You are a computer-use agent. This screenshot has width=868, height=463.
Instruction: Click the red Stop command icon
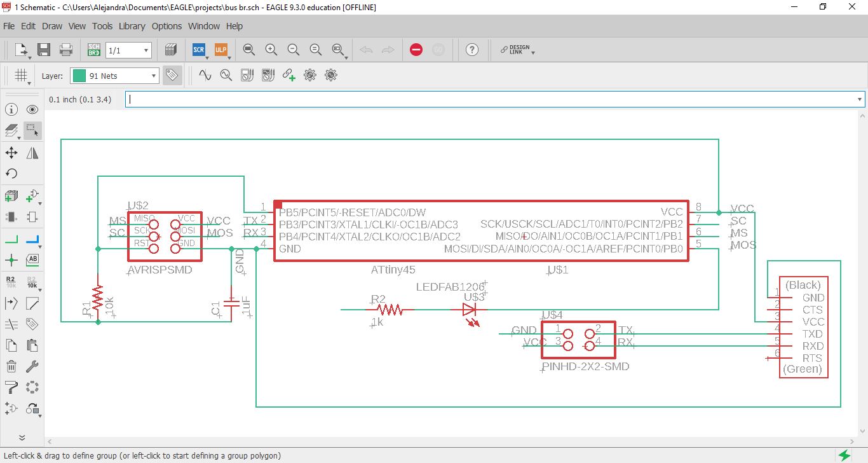click(416, 50)
